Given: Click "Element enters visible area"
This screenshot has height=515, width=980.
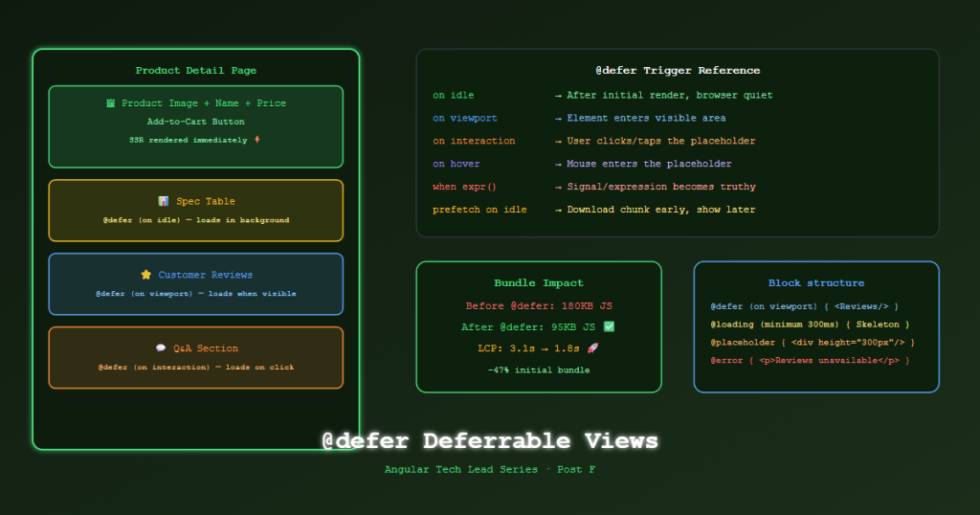Looking at the screenshot, I should point(646,118).
